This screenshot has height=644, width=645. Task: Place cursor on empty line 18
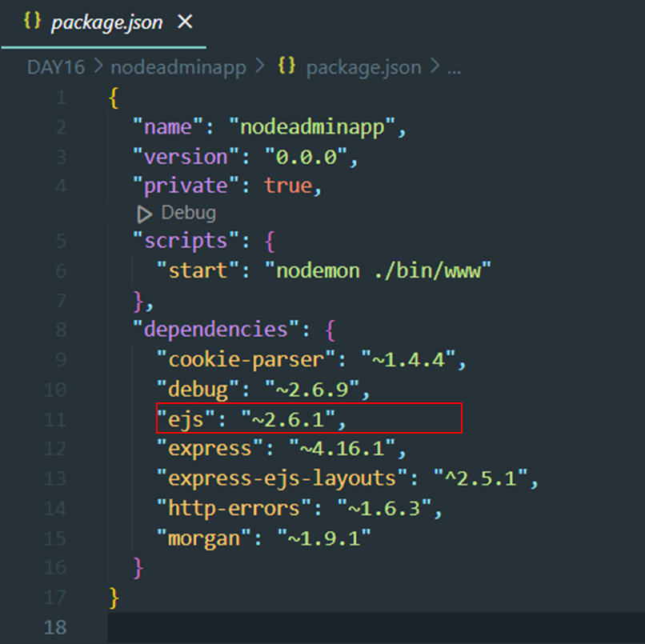[376, 627]
